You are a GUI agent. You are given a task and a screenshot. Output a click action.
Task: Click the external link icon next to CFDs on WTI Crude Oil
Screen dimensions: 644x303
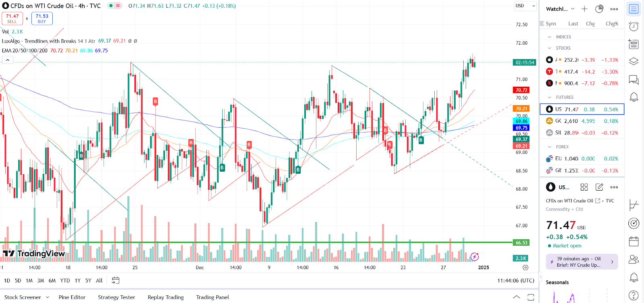pyautogui.click(x=598, y=201)
